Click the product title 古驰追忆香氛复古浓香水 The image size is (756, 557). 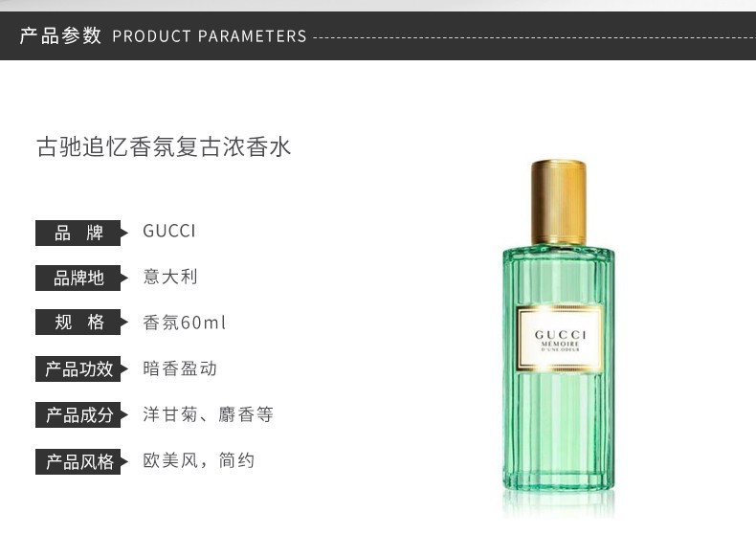164,146
